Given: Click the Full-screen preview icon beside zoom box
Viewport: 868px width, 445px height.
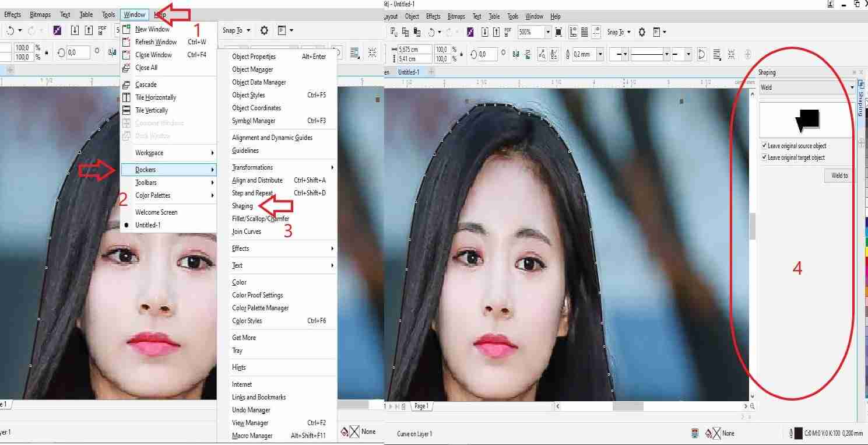Looking at the screenshot, I should (x=558, y=32).
